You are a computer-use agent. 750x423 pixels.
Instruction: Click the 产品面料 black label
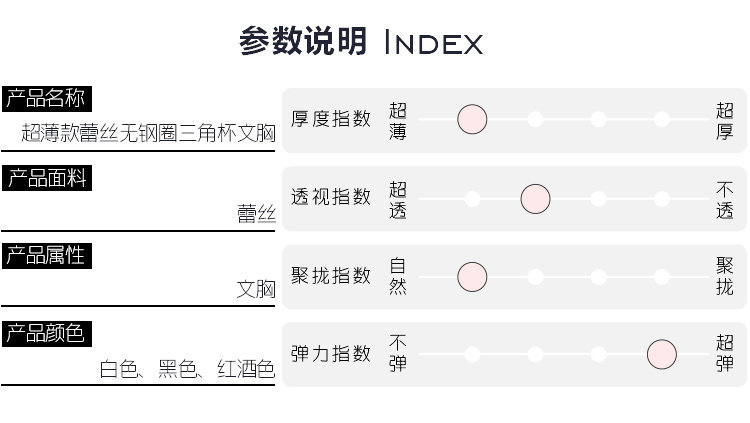coord(47,178)
